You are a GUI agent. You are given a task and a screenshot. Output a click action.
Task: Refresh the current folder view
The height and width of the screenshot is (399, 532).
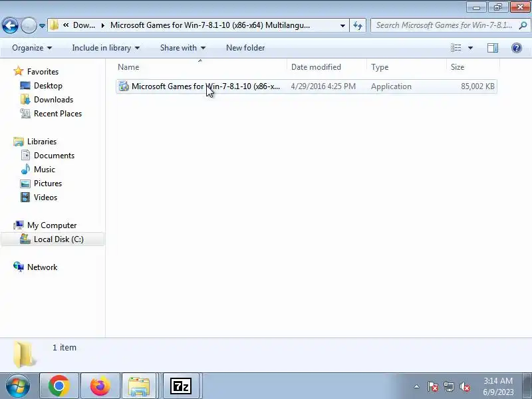pyautogui.click(x=358, y=25)
